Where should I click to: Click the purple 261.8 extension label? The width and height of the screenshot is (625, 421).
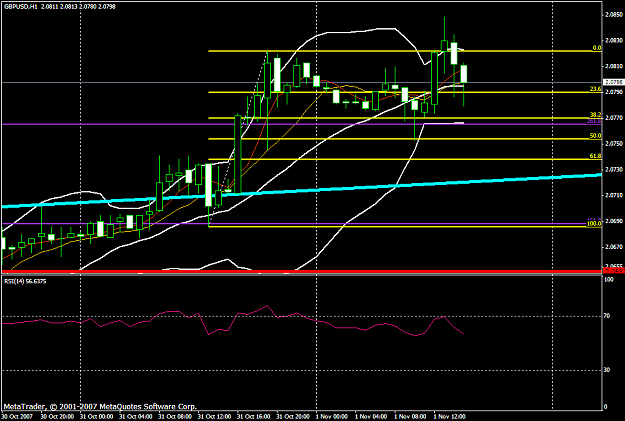pos(594,121)
